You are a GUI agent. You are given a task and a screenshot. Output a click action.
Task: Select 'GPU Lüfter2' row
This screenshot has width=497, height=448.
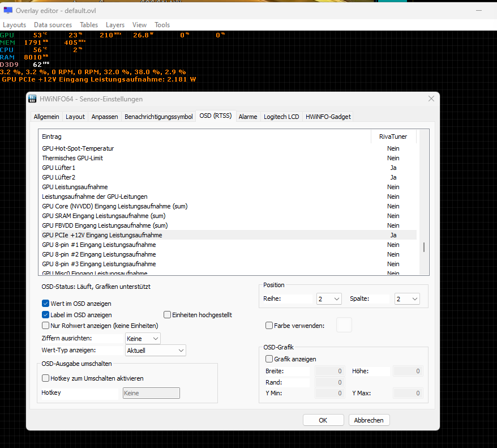tap(228, 177)
